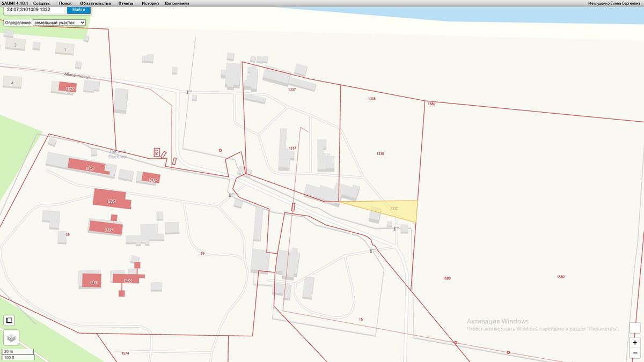Expand the Определение dropdown
The height and width of the screenshot is (362, 644).
point(59,23)
